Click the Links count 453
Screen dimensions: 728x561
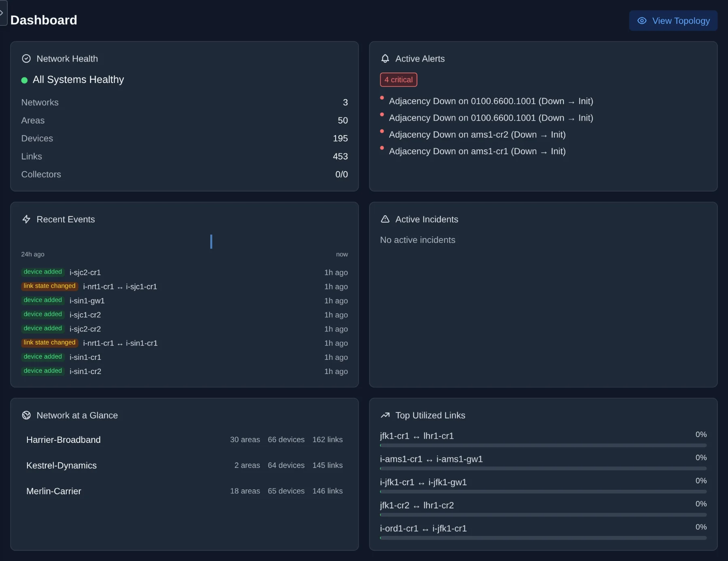pos(340,156)
